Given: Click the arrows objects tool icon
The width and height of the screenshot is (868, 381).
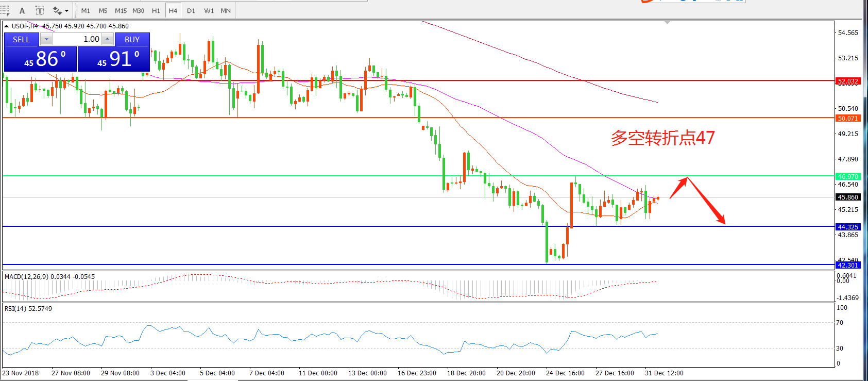Looking at the screenshot, I should (57, 10).
